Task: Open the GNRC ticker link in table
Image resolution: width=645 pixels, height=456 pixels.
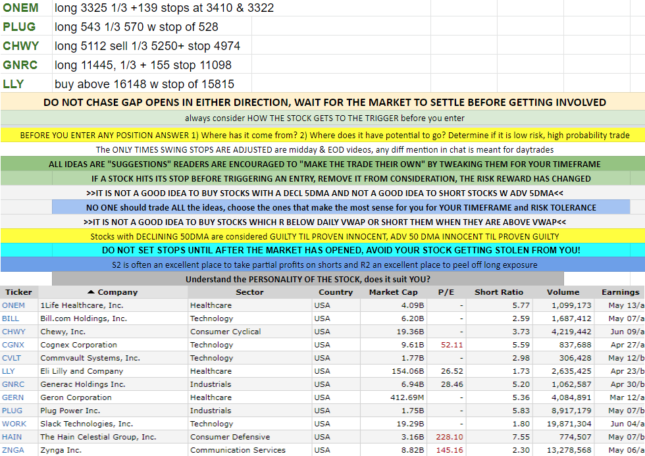Action: coord(13,384)
